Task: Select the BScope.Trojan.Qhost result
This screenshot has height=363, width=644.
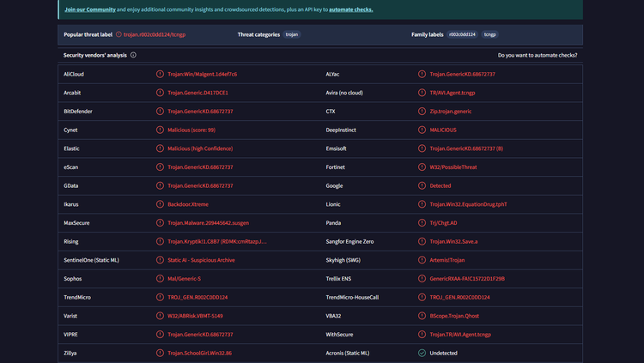Action: 454,316
